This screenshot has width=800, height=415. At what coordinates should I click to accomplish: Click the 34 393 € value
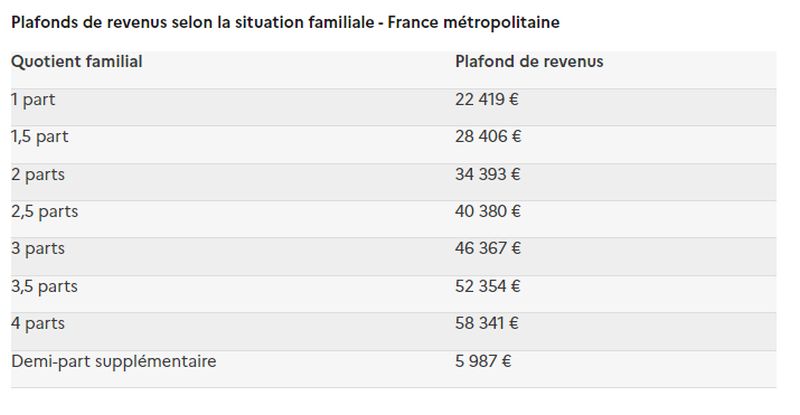488,174
